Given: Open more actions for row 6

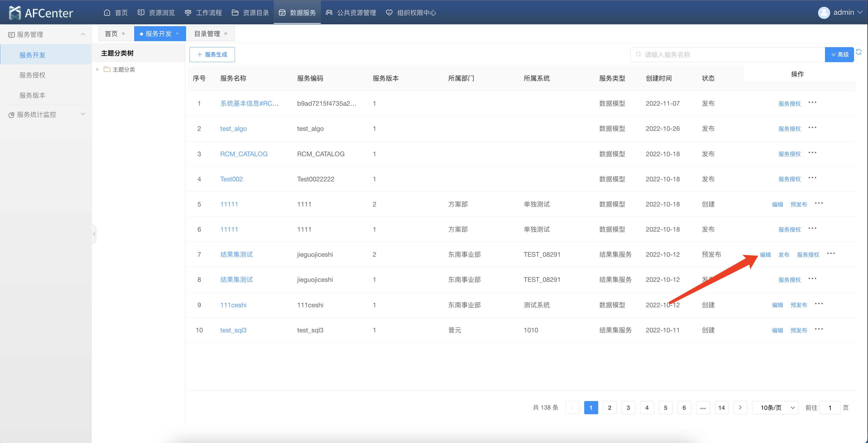Looking at the screenshot, I should pyautogui.click(x=812, y=228).
